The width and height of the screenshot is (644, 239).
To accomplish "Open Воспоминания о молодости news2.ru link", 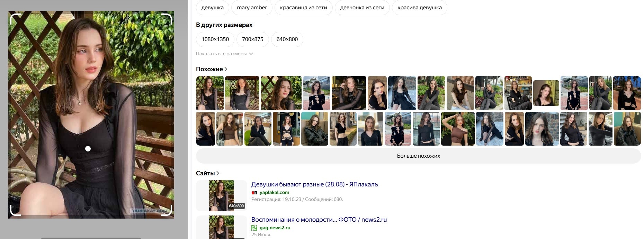I will pyautogui.click(x=319, y=220).
